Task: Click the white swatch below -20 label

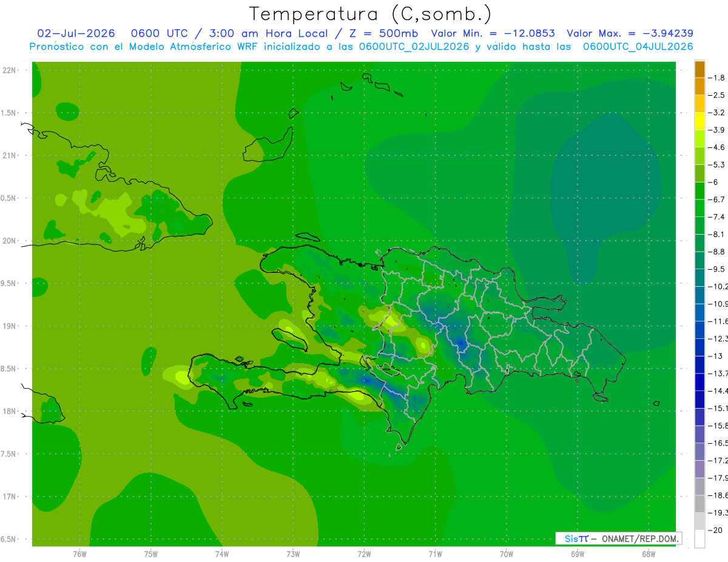Action: coord(699,539)
